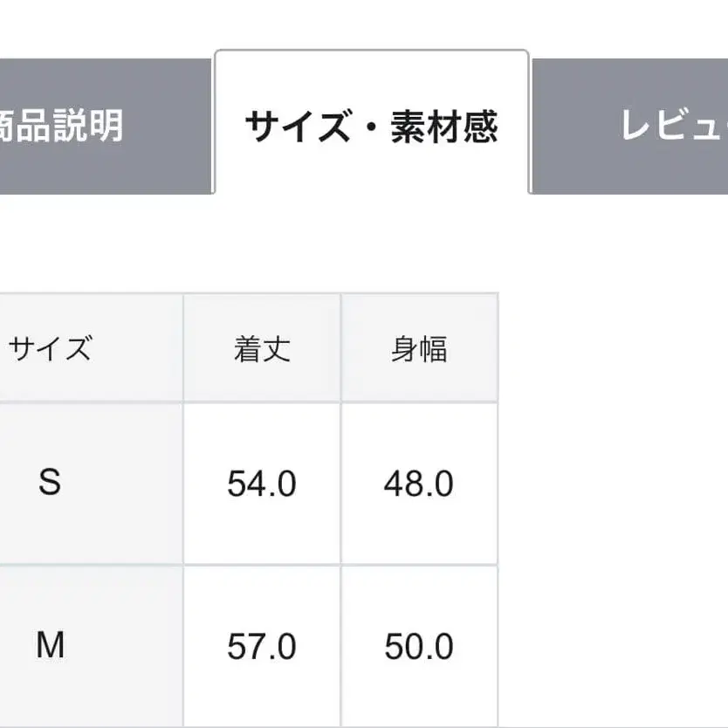Click the 54.0 length value for size S
728x728 pixels.
[x=262, y=483]
